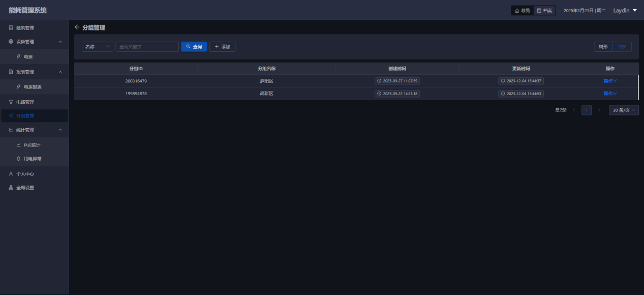
Task: Click the back arrow beside 分组管理 title
Action: [77, 27]
